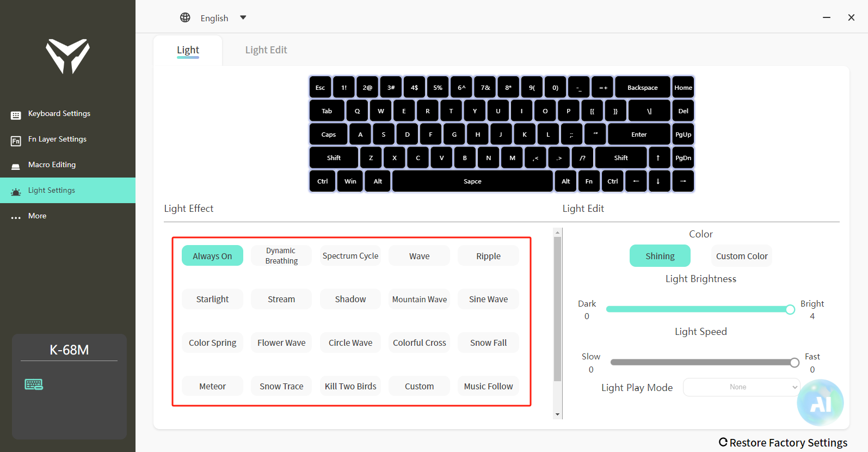Viewport: 868px width, 452px height.
Task: Expand the English language dropdown arrow
Action: coord(243,17)
